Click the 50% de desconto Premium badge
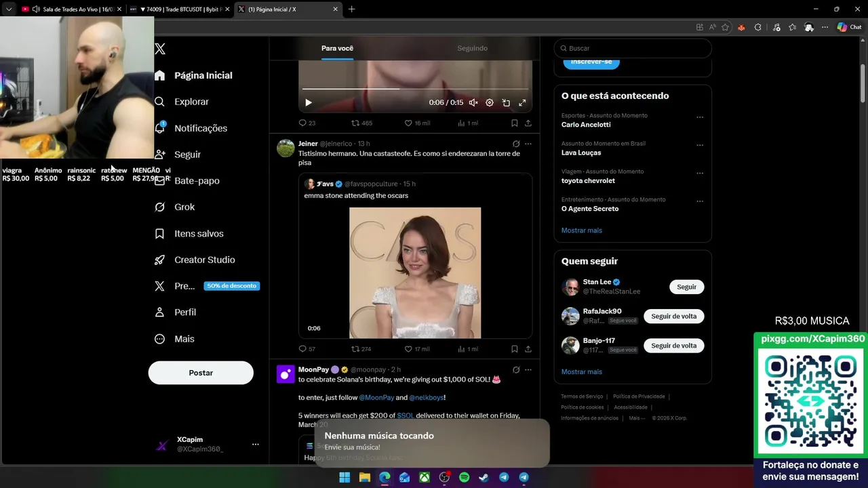 click(x=231, y=286)
